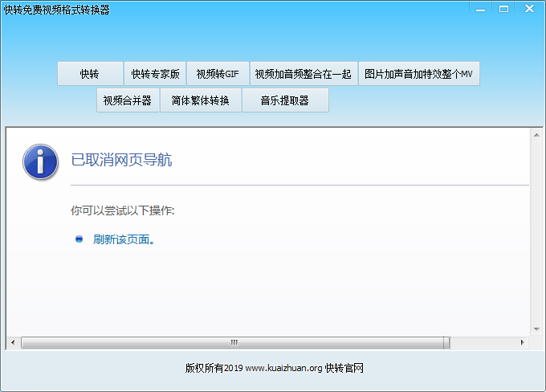Click the vertical scrollbar up arrow

click(536, 135)
